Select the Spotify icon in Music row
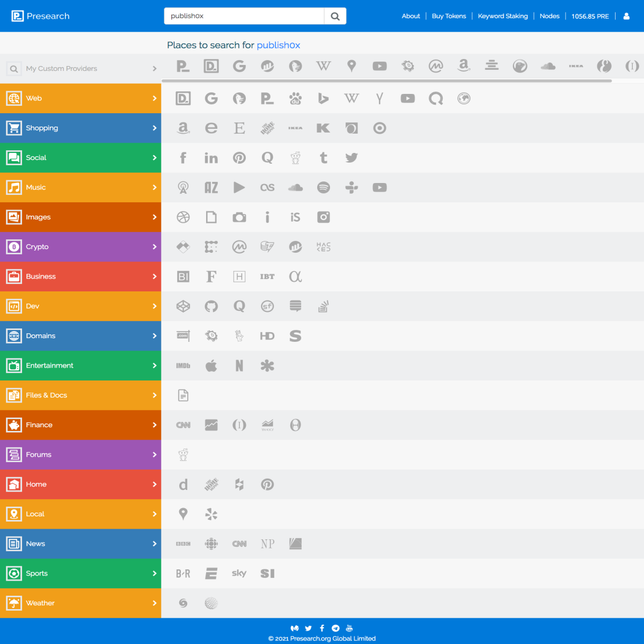This screenshot has height=644, width=644. pyautogui.click(x=324, y=187)
